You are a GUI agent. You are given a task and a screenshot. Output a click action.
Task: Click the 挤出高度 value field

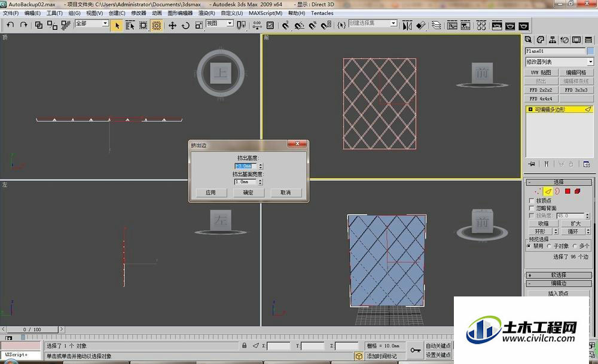pos(245,166)
